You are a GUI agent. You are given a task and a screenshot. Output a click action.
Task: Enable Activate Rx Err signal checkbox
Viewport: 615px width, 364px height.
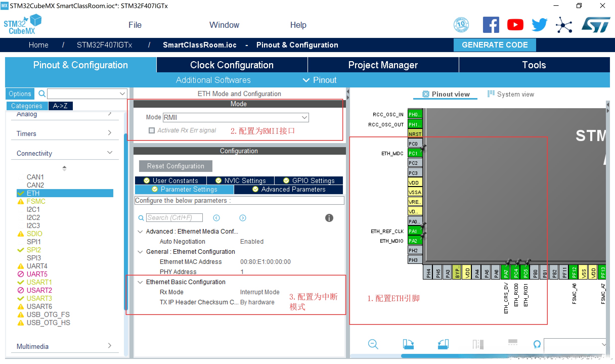pyautogui.click(x=152, y=130)
